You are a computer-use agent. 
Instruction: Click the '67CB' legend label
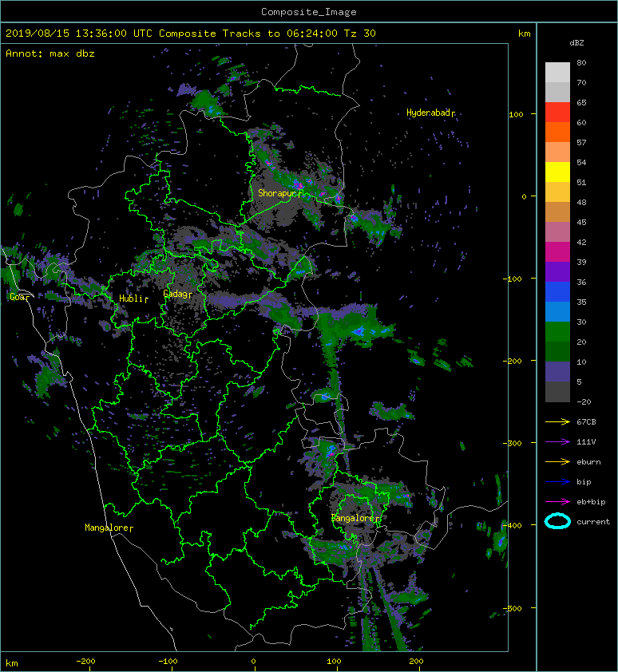click(x=586, y=421)
